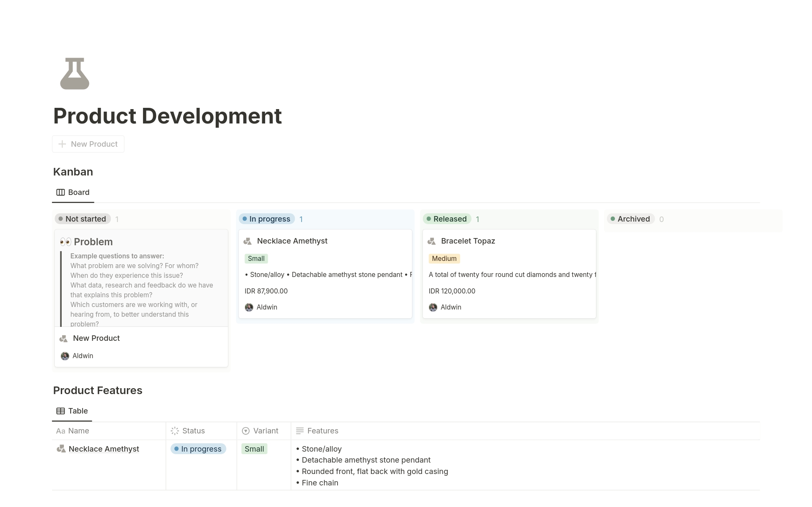This screenshot has width=812, height=507.
Task: Click the variant option icon in table header
Action: 246,430
